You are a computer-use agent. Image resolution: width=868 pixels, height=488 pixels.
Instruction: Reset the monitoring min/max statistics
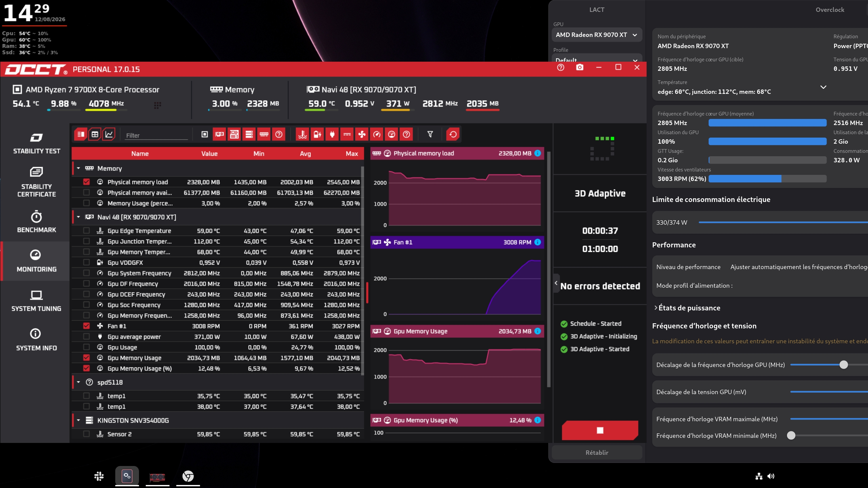pyautogui.click(x=453, y=135)
